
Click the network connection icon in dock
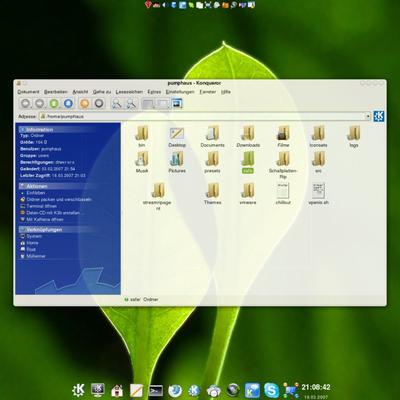(291, 390)
